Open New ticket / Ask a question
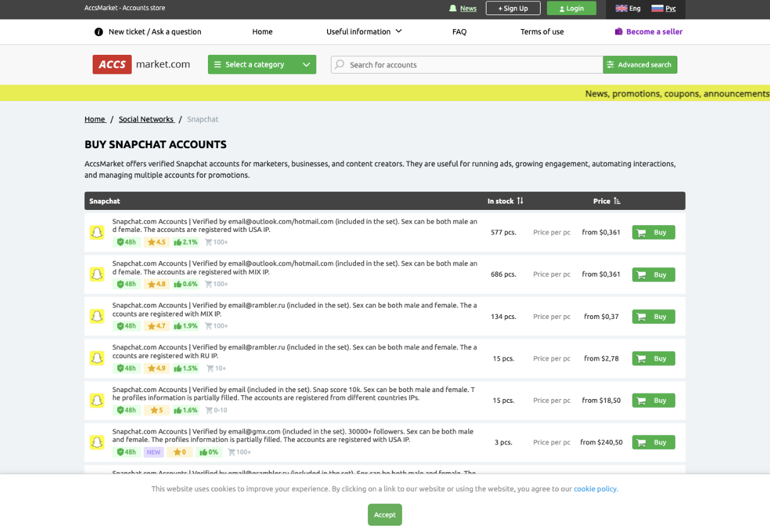The image size is (770, 532). [155, 32]
